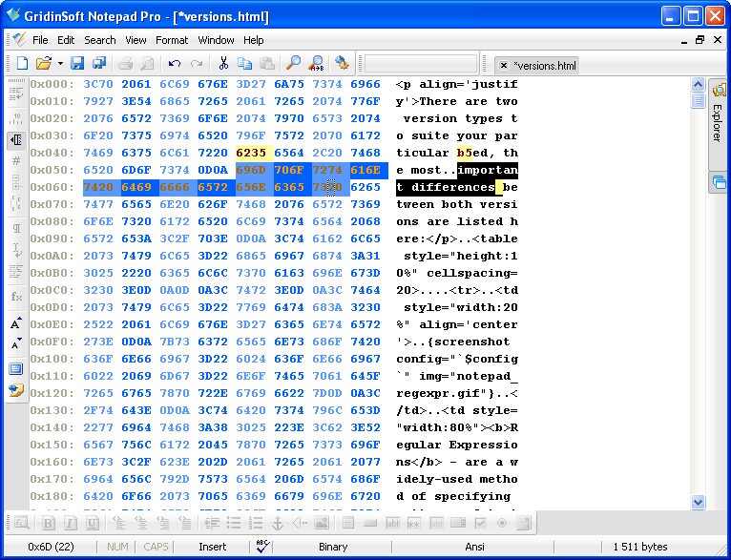This screenshot has width=731, height=560.
Task: Click the Print icon
Action: [x=125, y=63]
